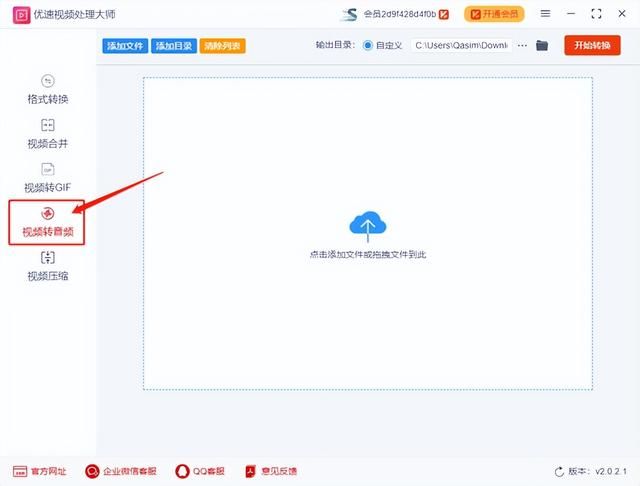Click the output directory path field

[x=462, y=45]
